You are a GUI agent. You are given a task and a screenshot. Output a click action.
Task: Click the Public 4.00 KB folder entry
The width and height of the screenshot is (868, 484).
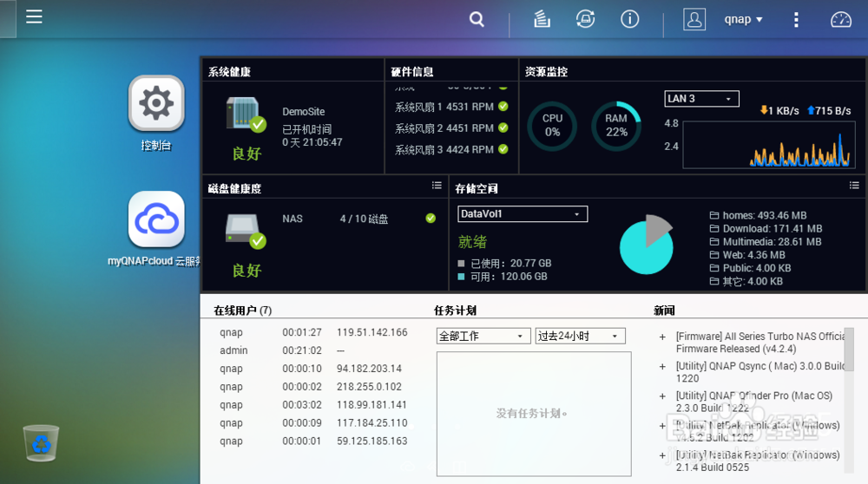point(750,268)
